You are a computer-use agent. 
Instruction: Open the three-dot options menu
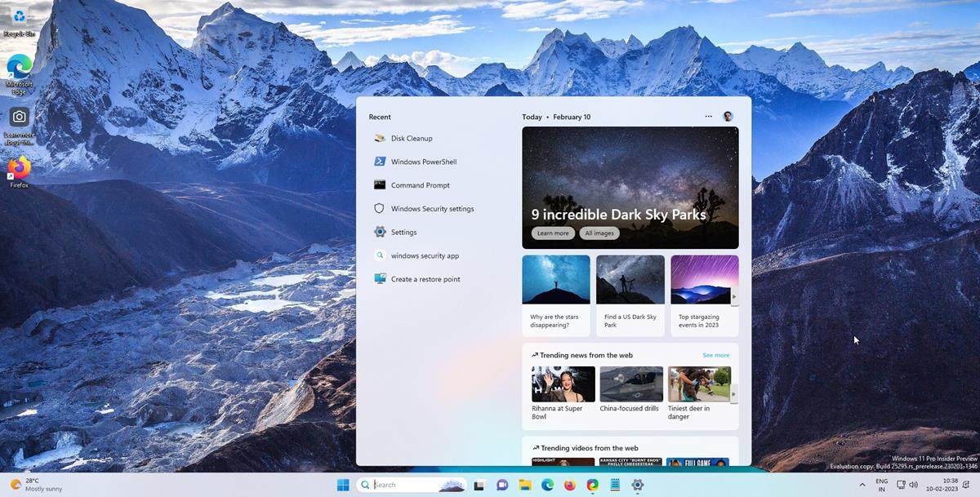point(708,116)
